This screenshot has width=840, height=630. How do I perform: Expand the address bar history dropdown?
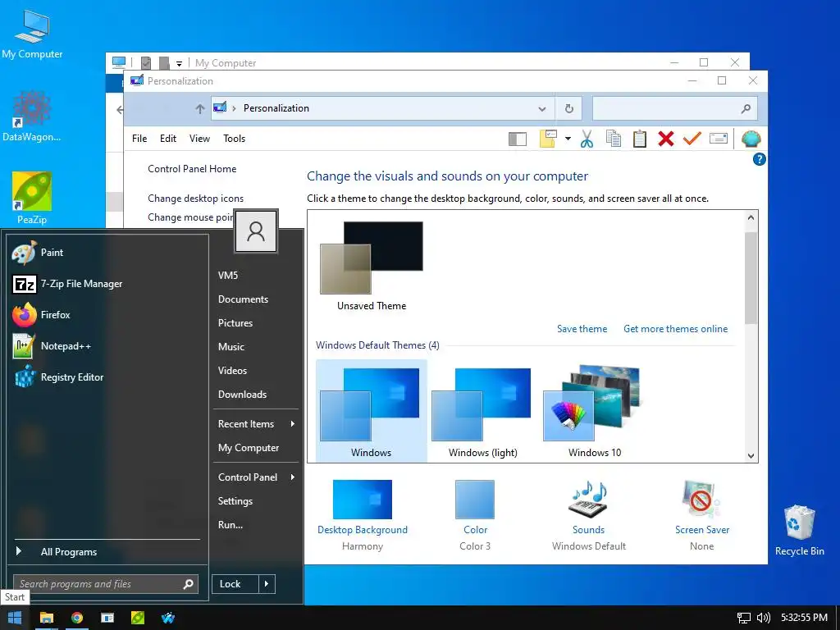click(542, 109)
